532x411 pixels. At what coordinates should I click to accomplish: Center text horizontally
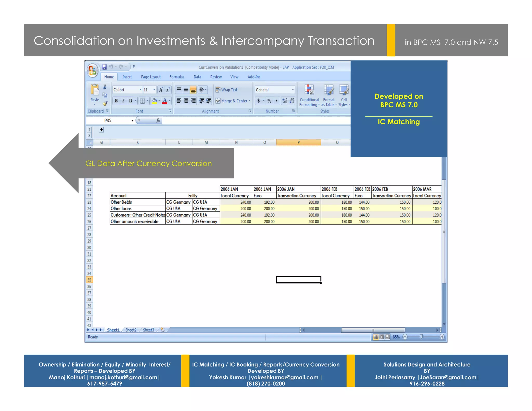(x=186, y=101)
